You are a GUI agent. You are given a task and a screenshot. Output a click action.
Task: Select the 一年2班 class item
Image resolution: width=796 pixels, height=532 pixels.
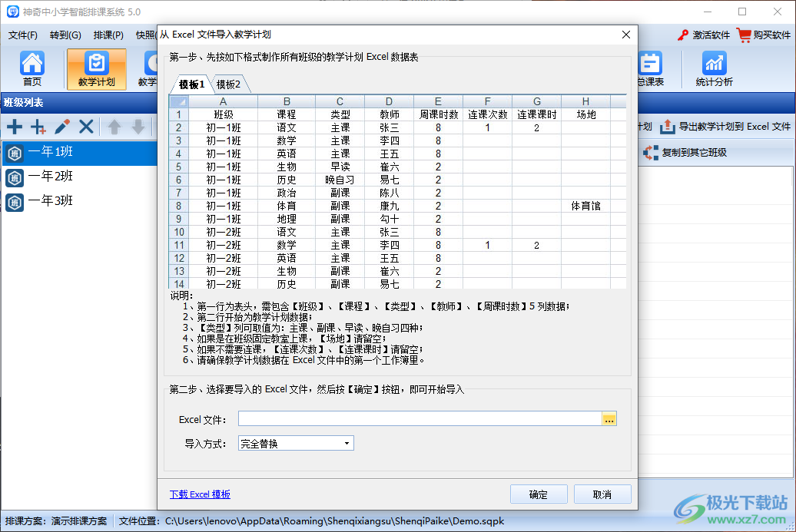click(80, 177)
